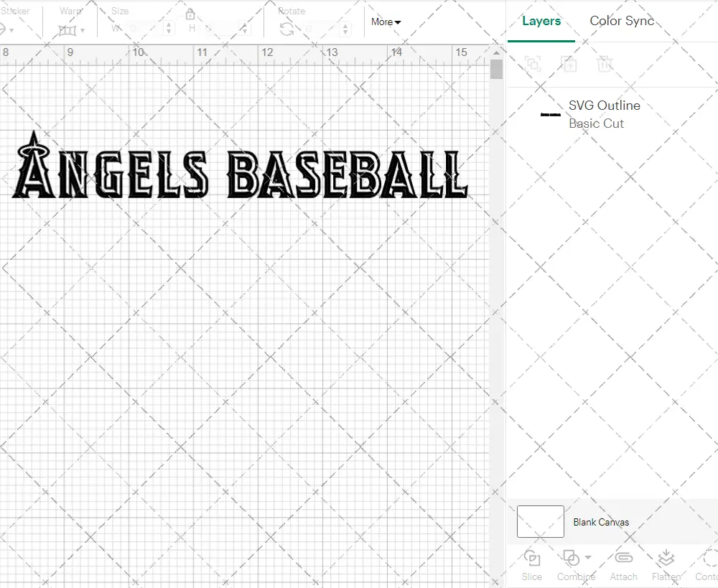Click the Rotate icon in toolbar
718x588 pixels.
[x=286, y=29]
